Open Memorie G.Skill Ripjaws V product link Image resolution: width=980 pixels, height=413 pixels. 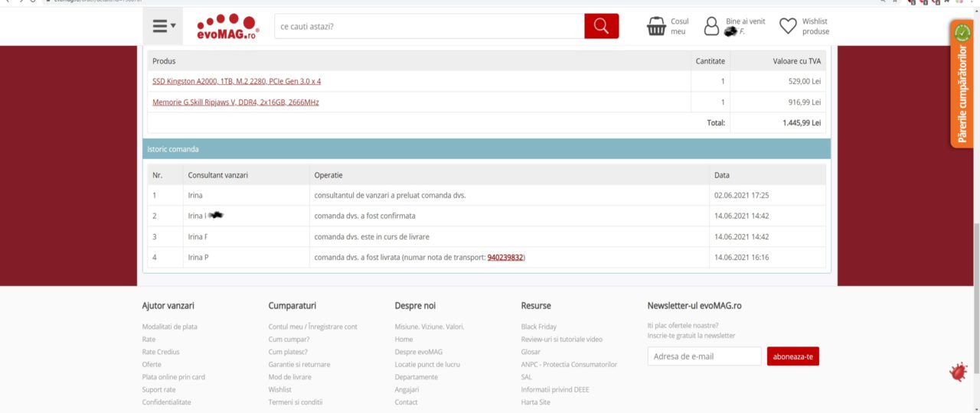coord(236,102)
